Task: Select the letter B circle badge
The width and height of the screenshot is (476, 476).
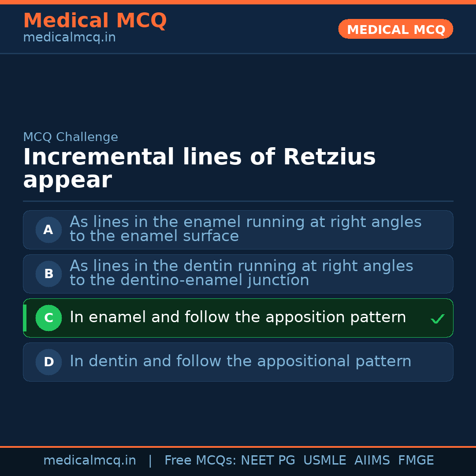Action: point(48,274)
